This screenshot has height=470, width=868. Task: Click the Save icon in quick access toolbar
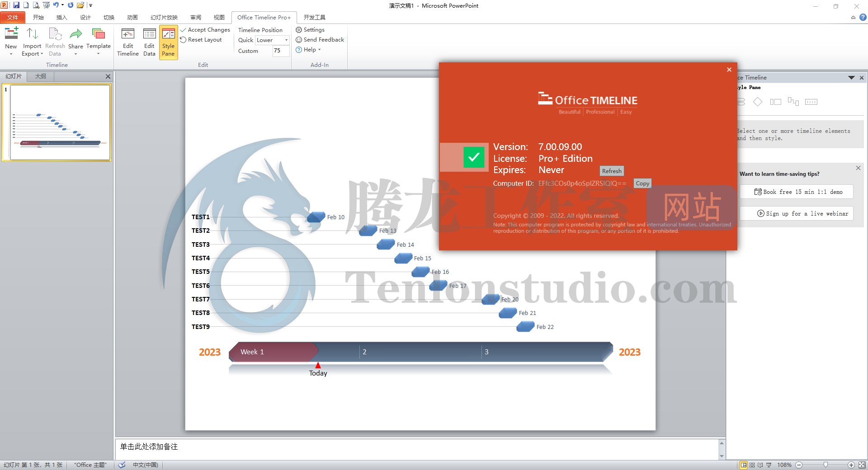[16, 5]
